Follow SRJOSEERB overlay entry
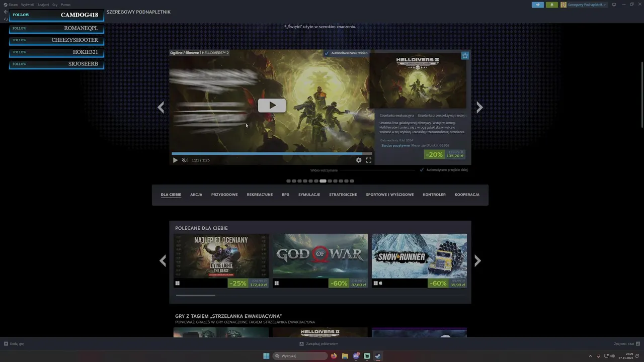Image resolution: width=644 pixels, height=362 pixels. pyautogui.click(x=56, y=64)
